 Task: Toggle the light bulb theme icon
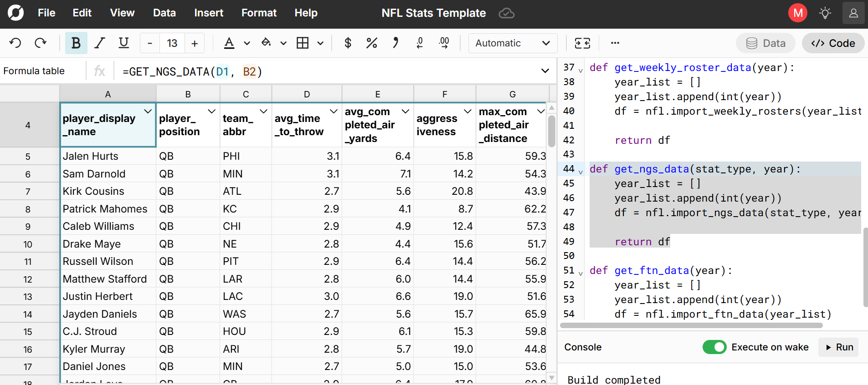click(825, 13)
